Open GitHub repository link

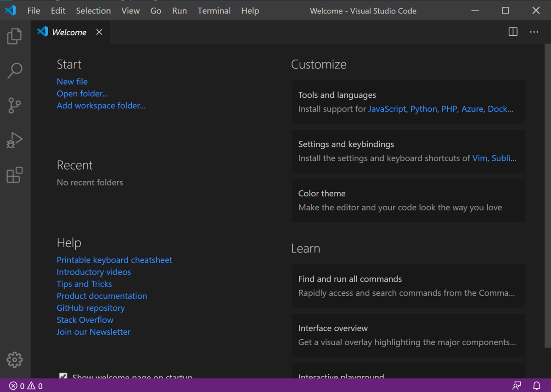pos(90,308)
